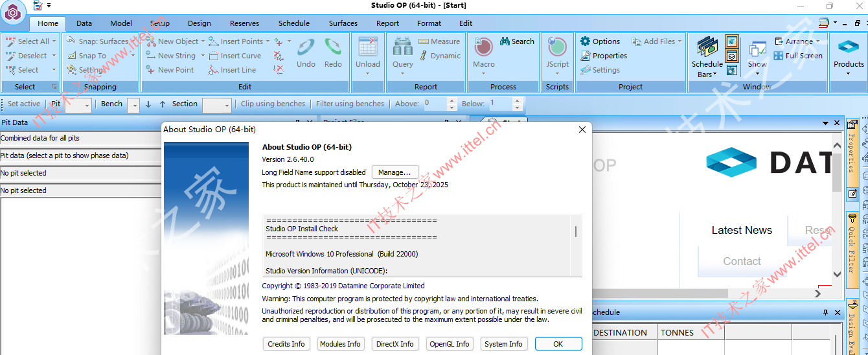
Task: Click the Products logo icon
Action: (849, 47)
